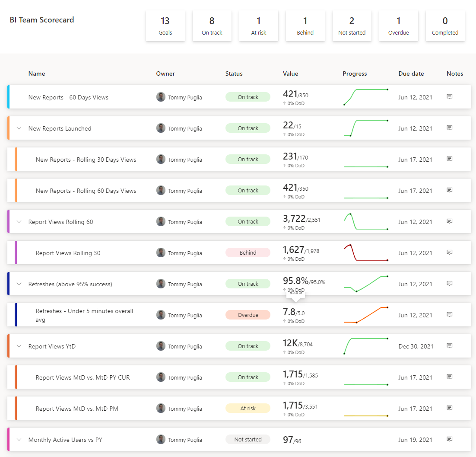Open notes for New Reports - 60 Days Views

click(449, 97)
